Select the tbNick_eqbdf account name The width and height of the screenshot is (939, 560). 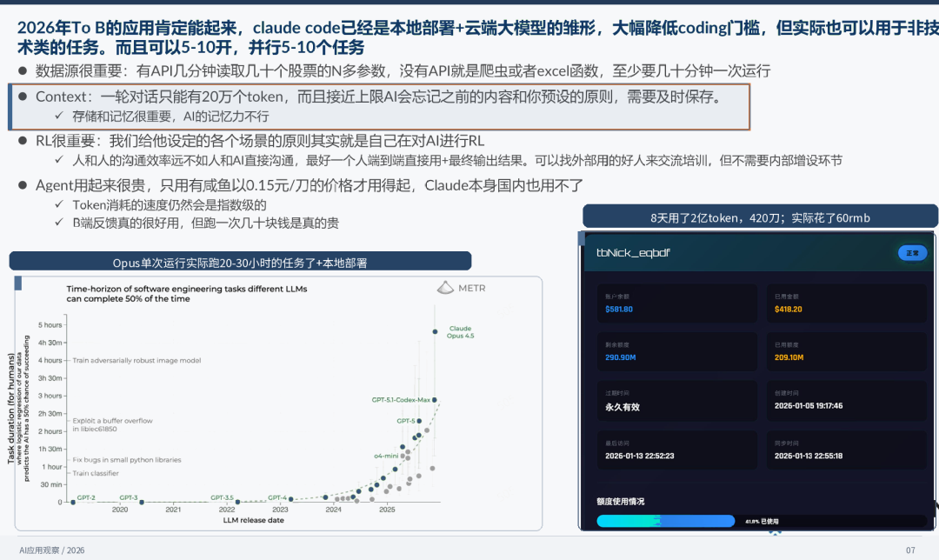[633, 253]
